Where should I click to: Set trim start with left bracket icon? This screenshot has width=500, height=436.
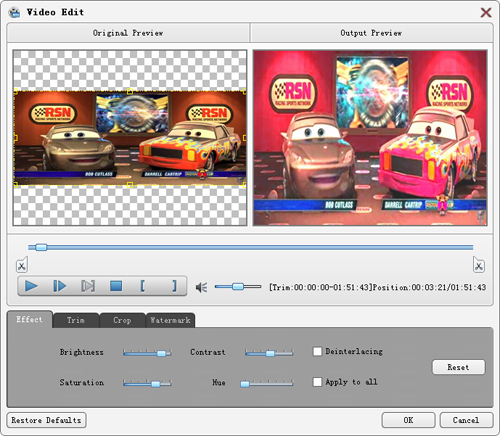click(x=143, y=286)
